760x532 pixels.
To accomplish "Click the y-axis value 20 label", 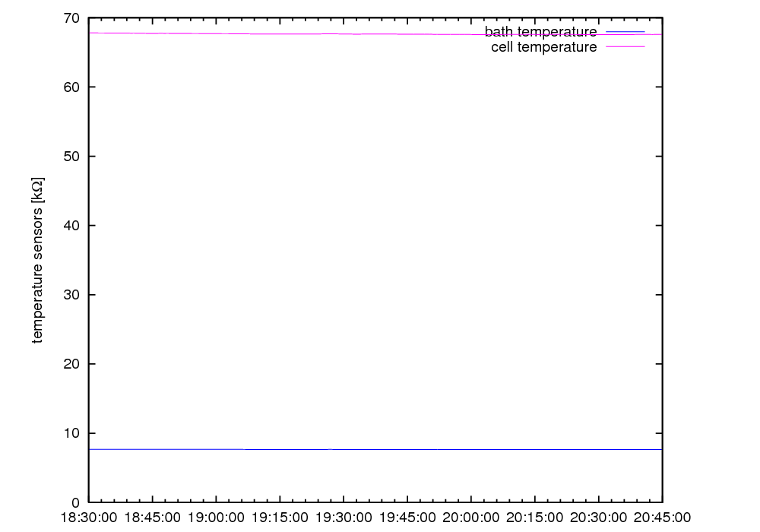I will click(71, 364).
